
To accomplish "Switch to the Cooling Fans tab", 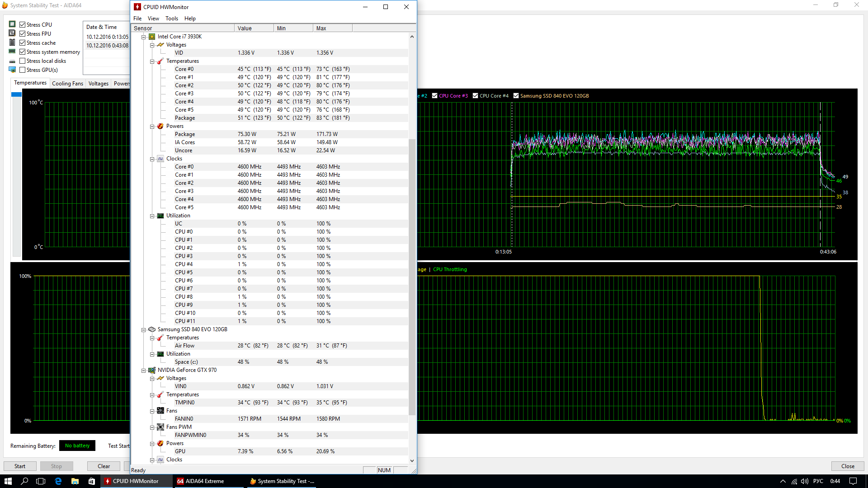I will [x=67, y=84].
